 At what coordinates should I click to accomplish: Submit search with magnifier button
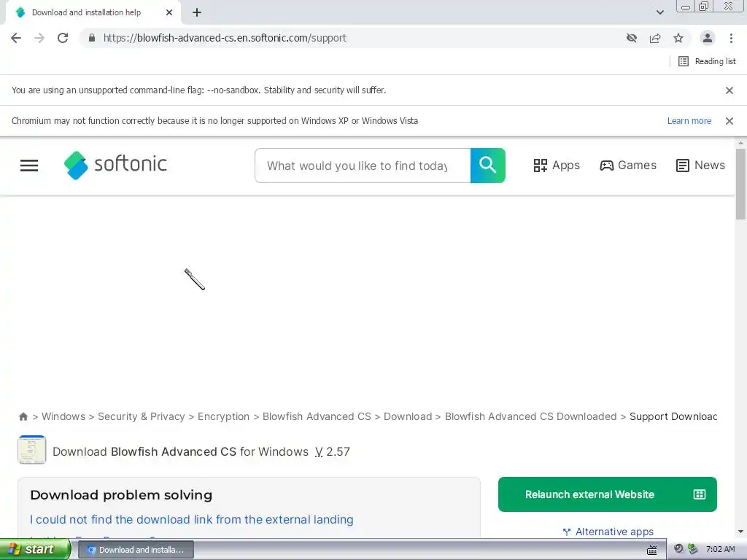488,166
